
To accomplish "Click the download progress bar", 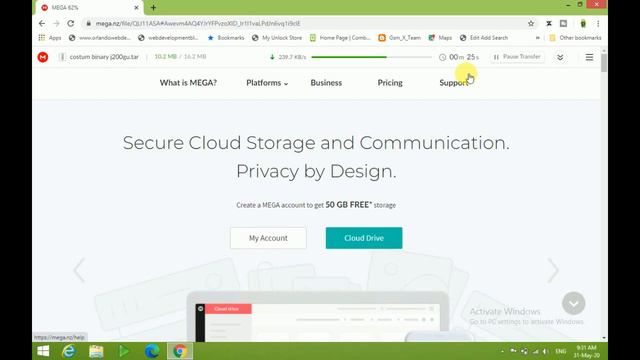I will [x=371, y=57].
